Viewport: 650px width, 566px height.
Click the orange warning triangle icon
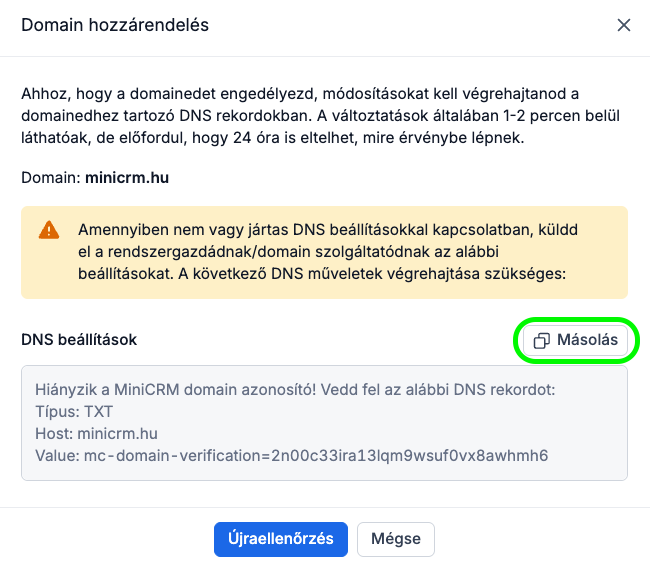coord(49,231)
